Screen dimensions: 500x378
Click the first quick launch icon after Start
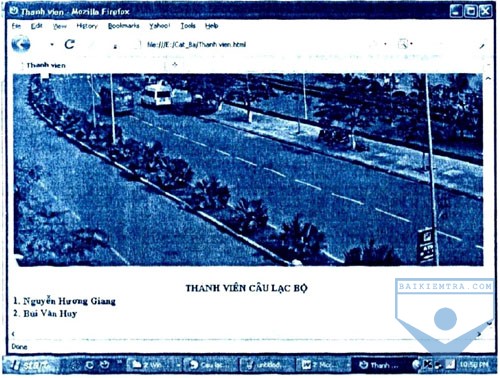pos(77,365)
